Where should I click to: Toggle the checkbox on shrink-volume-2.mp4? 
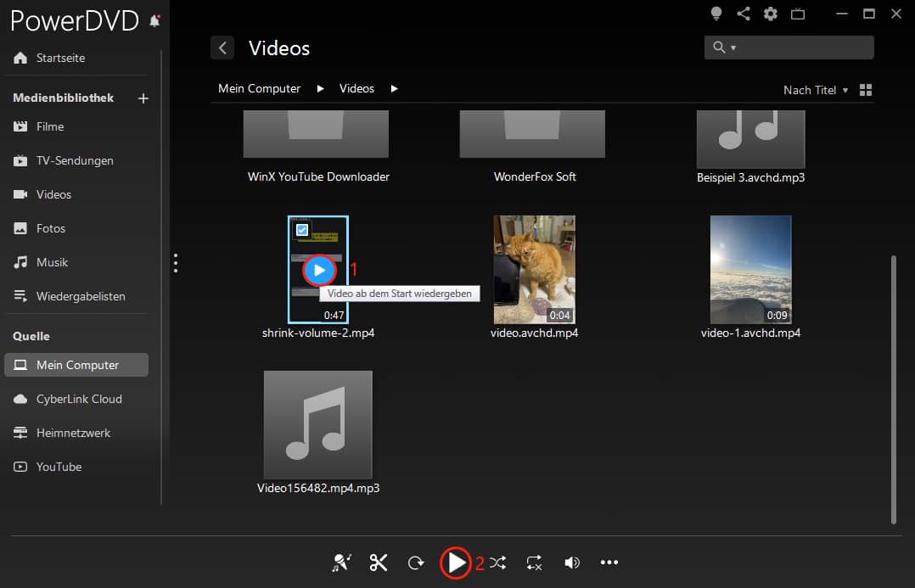coord(303,229)
